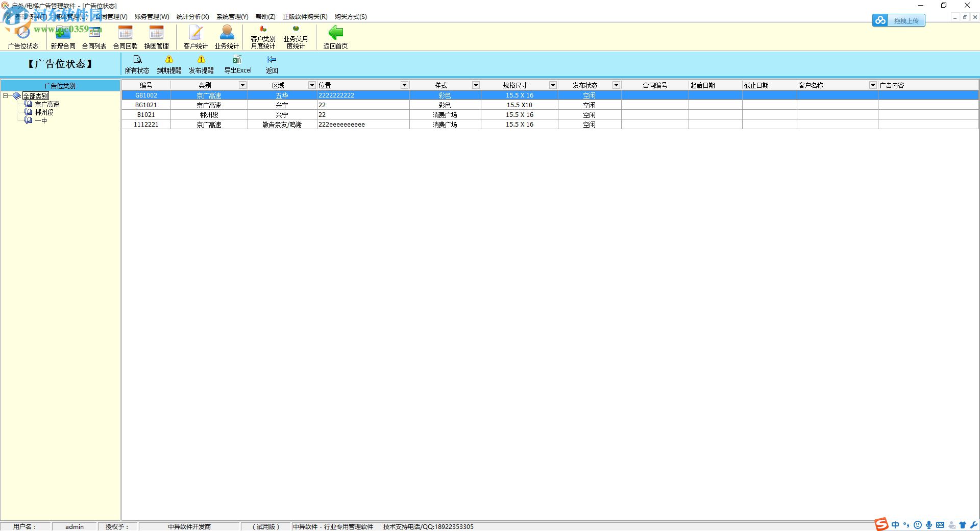Open the emoji smiley in IME bar
The image size is (980, 531).
point(918,525)
